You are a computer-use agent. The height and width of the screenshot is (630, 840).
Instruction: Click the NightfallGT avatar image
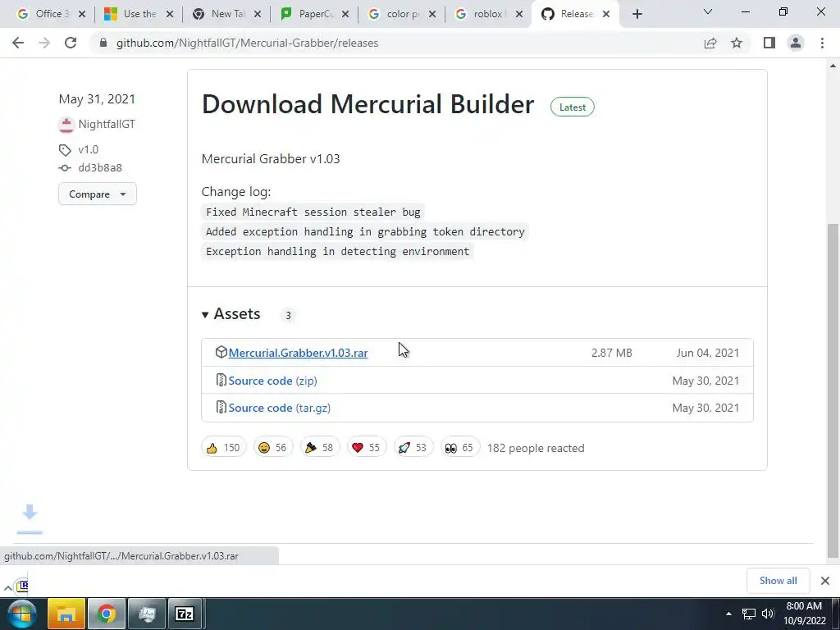click(x=66, y=125)
